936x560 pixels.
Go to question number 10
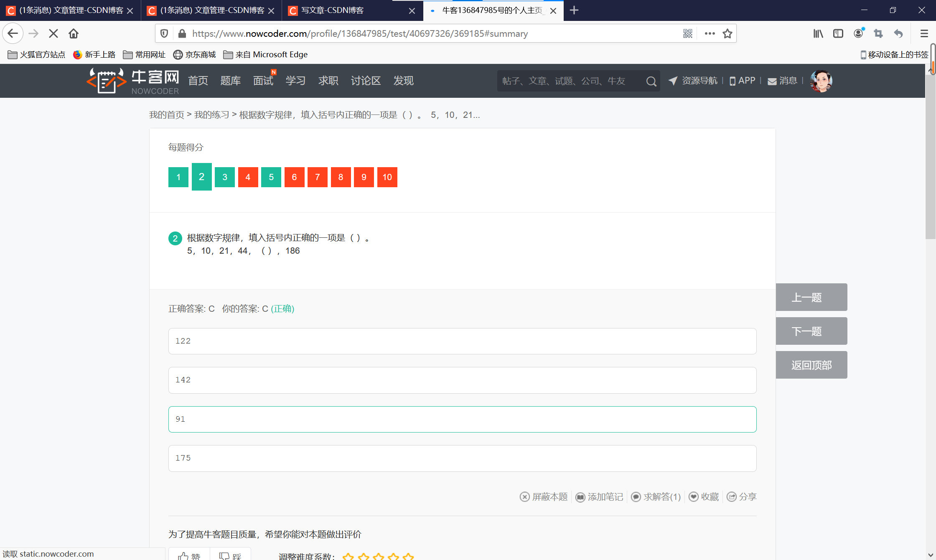coord(387,177)
